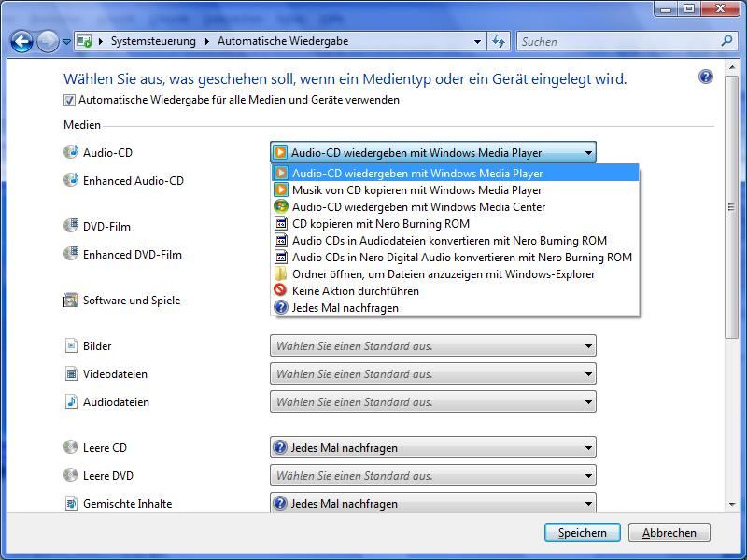Click the Speichern button
The height and width of the screenshot is (560, 747).
click(582, 532)
